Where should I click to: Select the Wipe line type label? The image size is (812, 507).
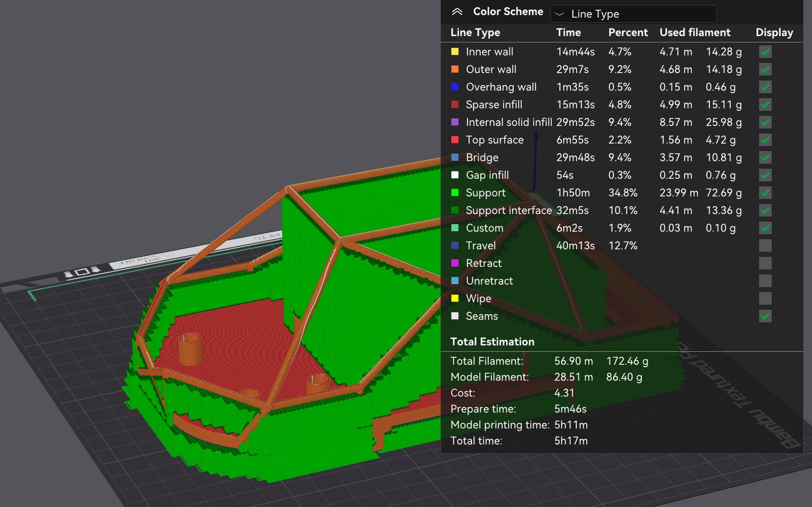click(479, 298)
